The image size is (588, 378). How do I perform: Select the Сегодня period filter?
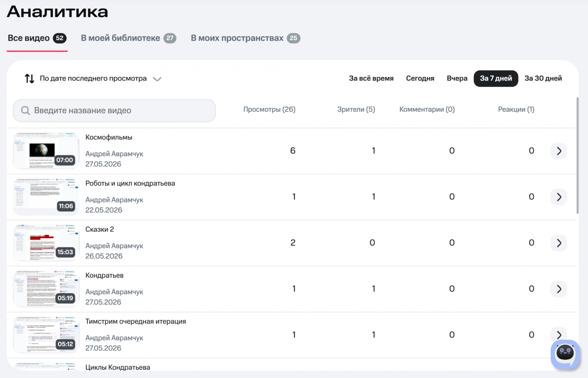[x=420, y=78]
